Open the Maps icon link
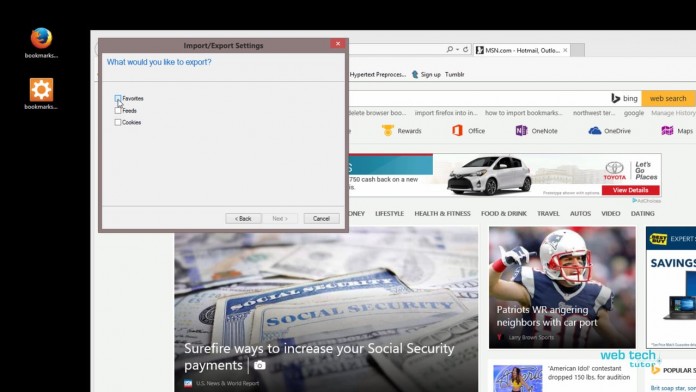696x392 pixels. click(x=667, y=131)
